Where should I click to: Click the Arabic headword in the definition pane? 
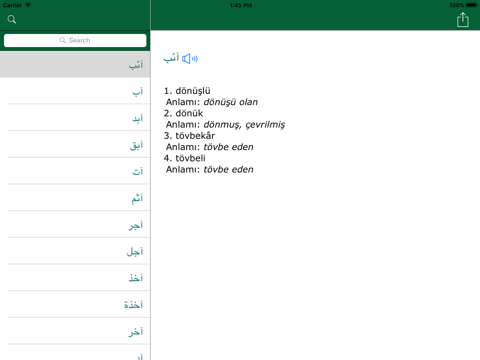(x=171, y=58)
